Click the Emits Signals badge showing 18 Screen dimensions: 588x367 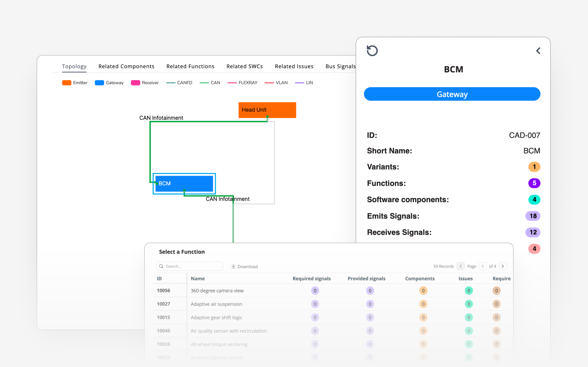[x=533, y=216]
